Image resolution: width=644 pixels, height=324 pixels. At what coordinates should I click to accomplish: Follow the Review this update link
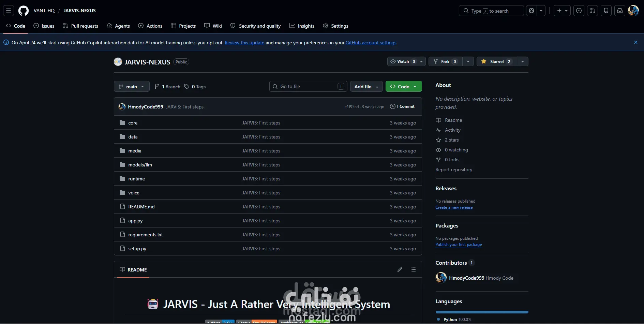tap(244, 43)
